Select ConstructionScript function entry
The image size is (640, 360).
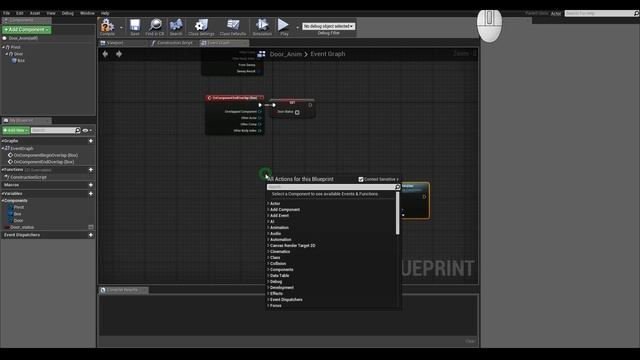(28, 177)
